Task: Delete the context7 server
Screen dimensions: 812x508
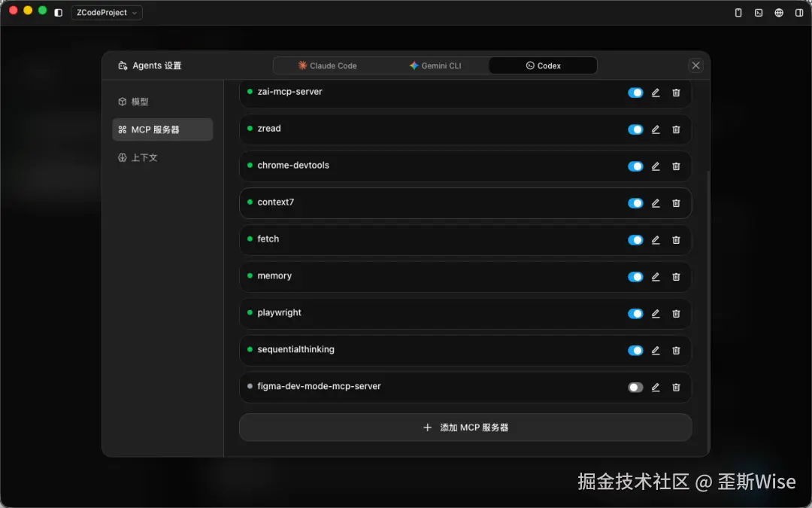Action: 676,203
